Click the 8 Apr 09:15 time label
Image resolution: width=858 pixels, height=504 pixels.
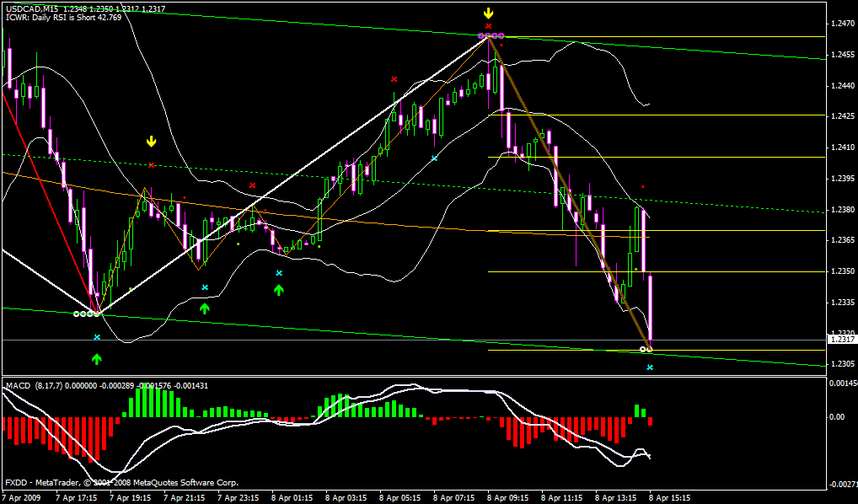[x=507, y=499]
